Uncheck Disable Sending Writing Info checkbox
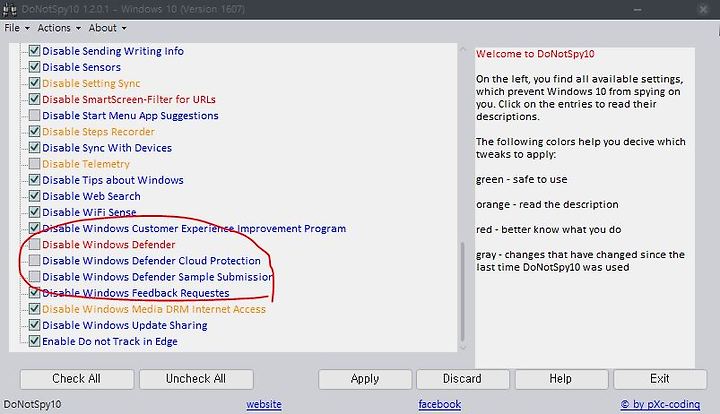The height and width of the screenshot is (414, 720). click(34, 50)
